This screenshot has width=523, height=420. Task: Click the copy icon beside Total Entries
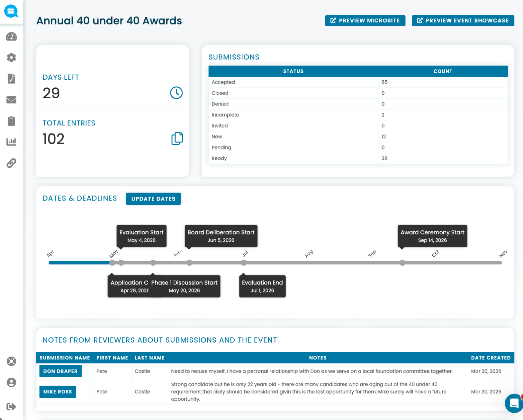click(x=177, y=139)
